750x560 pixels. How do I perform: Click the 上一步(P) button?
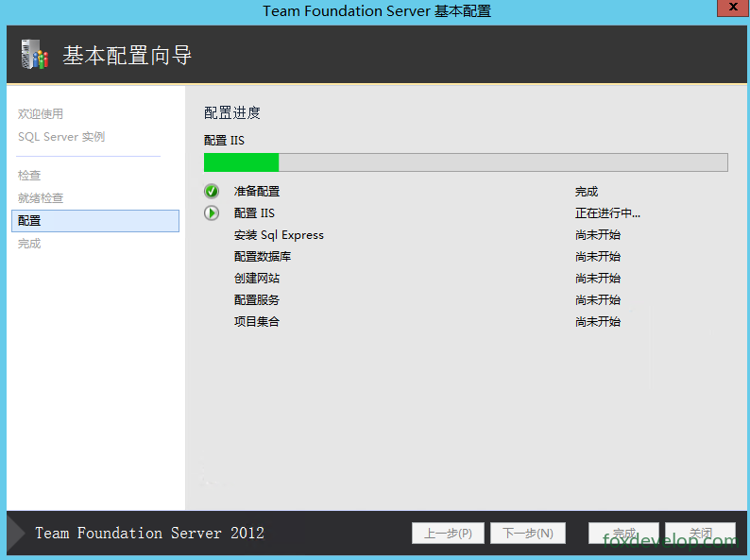pyautogui.click(x=448, y=533)
